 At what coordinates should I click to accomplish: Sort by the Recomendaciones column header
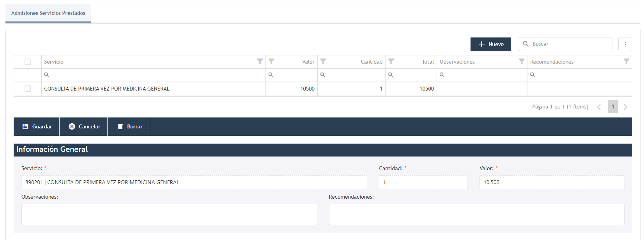(552, 62)
